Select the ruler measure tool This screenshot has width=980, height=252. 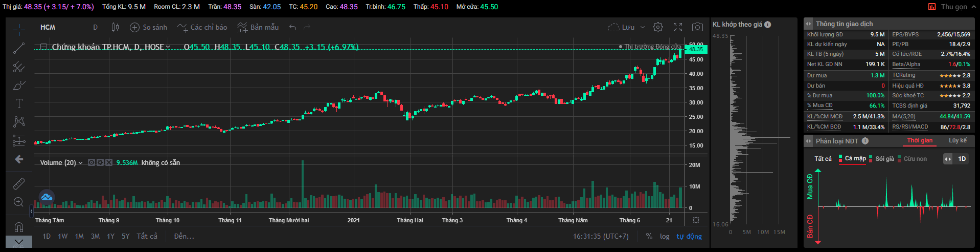pyautogui.click(x=19, y=183)
